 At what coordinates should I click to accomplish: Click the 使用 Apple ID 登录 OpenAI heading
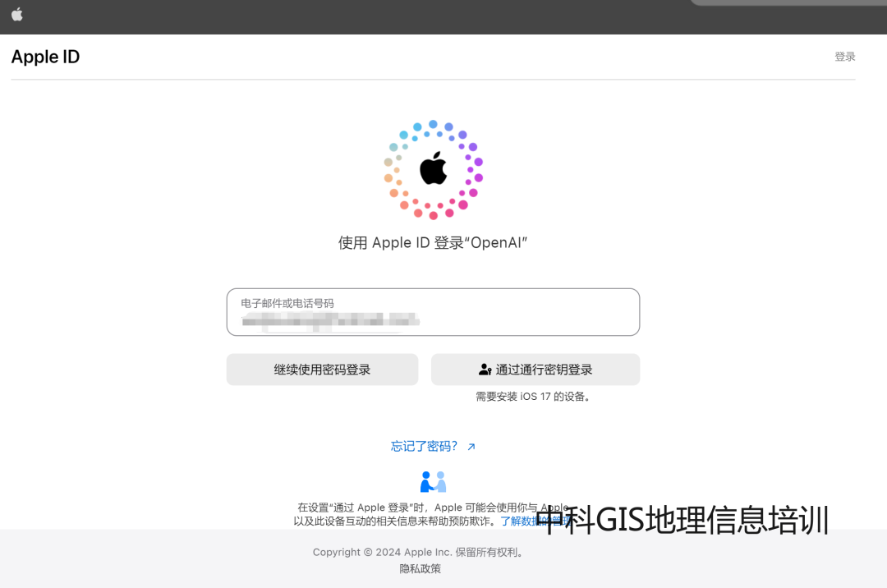(433, 242)
